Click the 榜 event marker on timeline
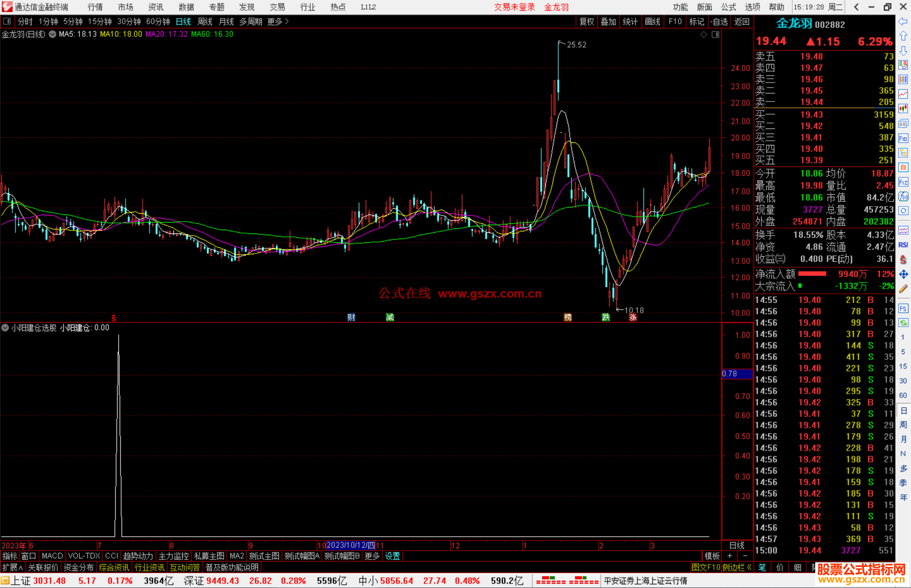Image resolution: width=911 pixels, height=588 pixels. 568,317
